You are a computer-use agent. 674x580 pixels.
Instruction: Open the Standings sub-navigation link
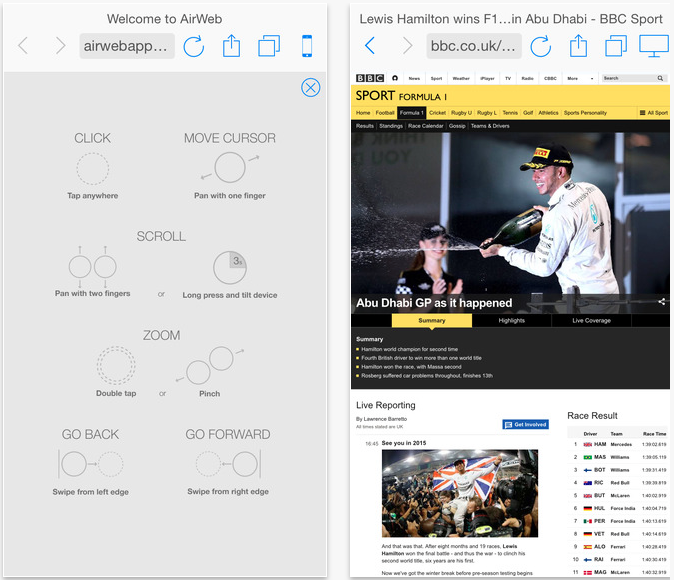pos(391,126)
